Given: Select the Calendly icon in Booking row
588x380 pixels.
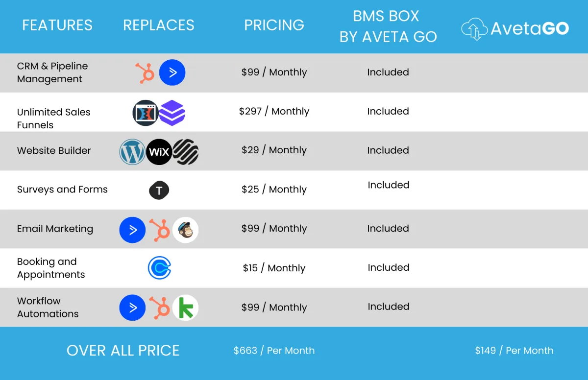Looking at the screenshot, I should 159,268.
